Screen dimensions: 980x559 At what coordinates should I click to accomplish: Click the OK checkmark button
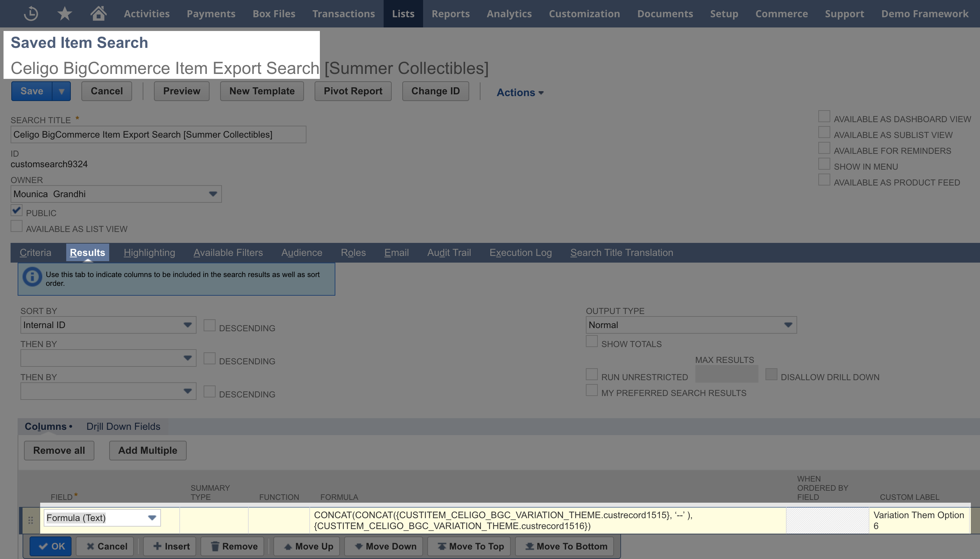pos(51,546)
